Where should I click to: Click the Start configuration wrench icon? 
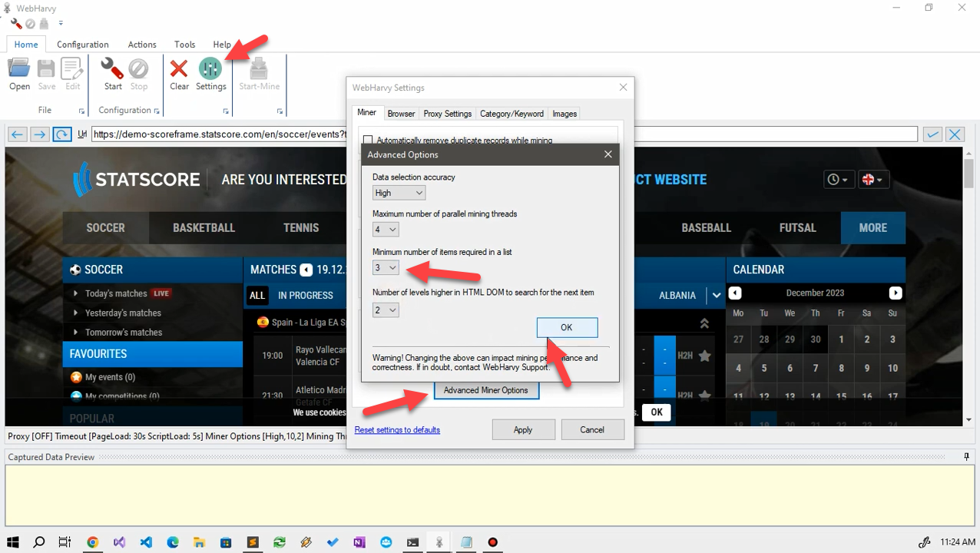click(x=113, y=69)
